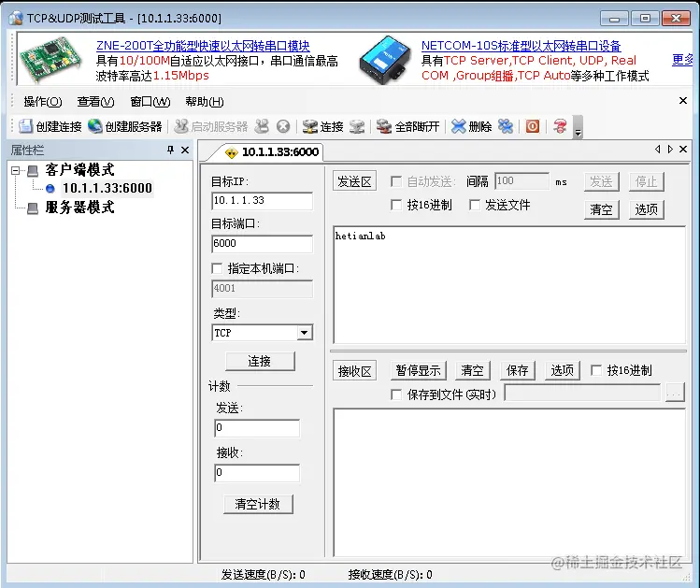
Task: Enable 保存到文件(实时) save to file checkbox
Action: coord(395,394)
